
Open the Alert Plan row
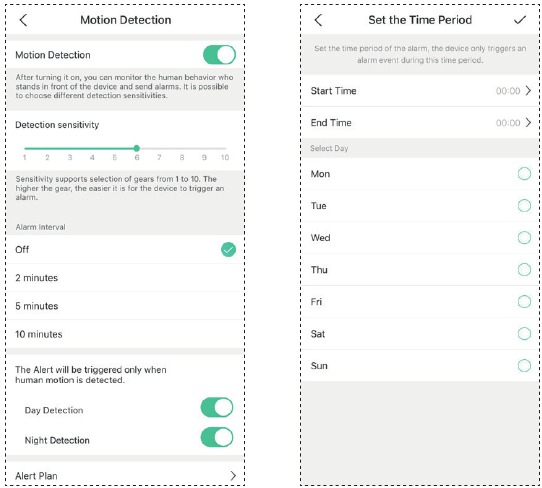[125, 476]
